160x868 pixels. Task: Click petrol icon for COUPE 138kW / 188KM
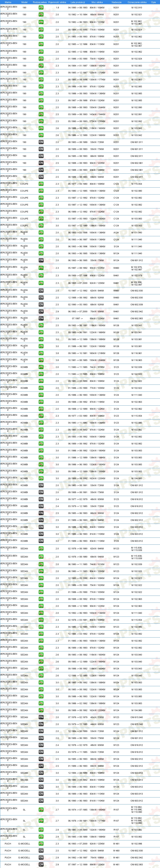(41, 226)
